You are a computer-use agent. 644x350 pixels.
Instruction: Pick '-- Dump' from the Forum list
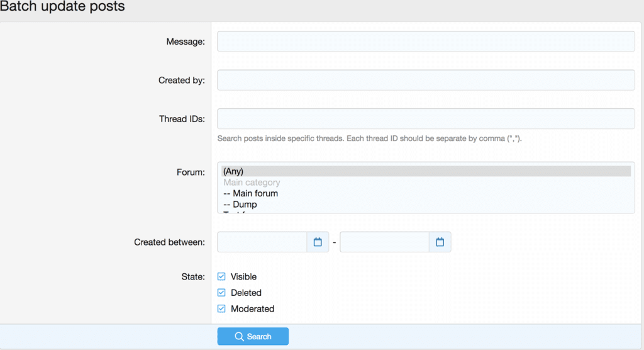(x=240, y=205)
